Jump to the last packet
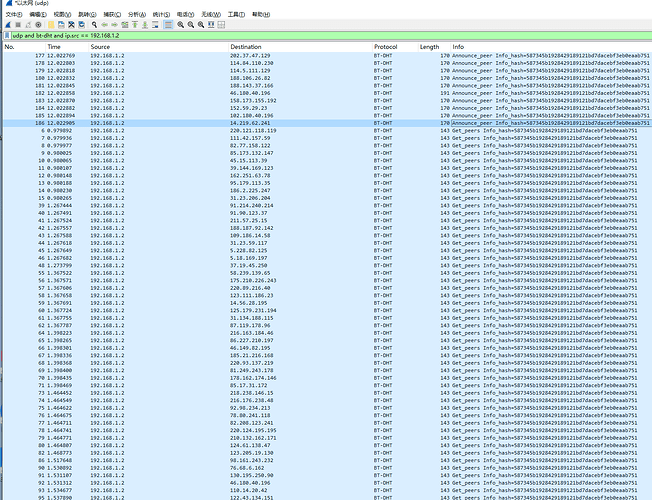 [x=145, y=25]
